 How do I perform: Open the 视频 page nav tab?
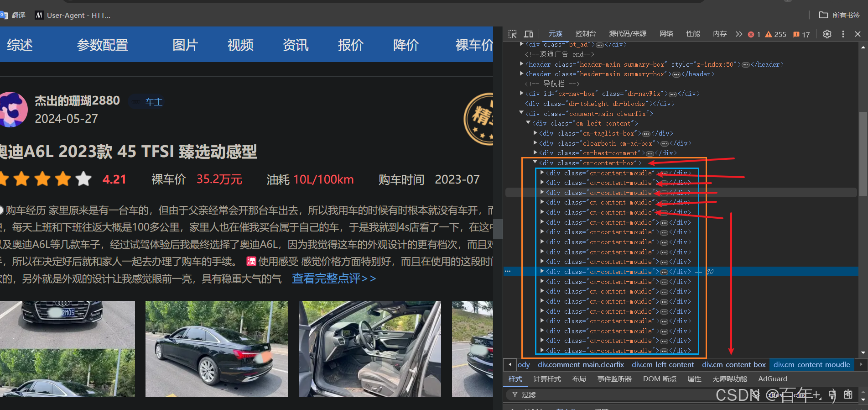click(x=240, y=45)
